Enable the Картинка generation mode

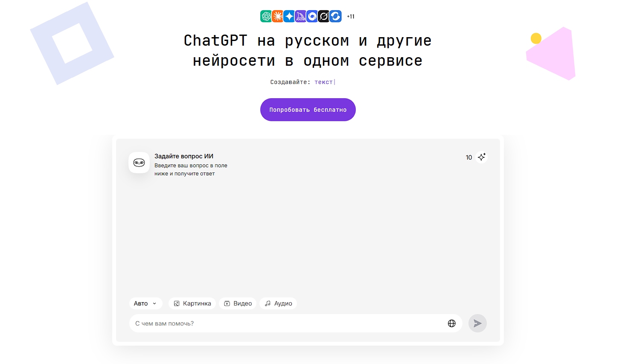192,303
